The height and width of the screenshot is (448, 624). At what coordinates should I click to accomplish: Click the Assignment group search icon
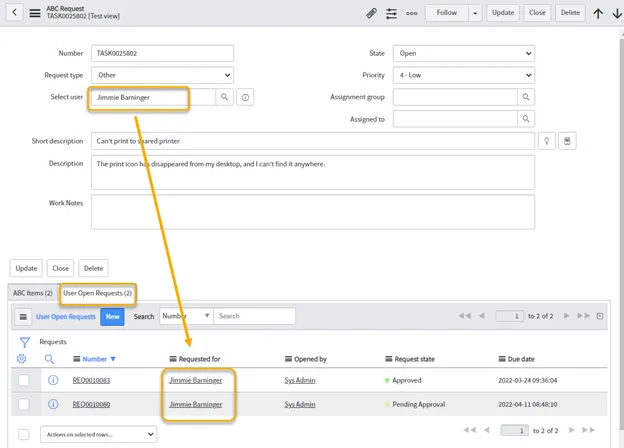[525, 97]
